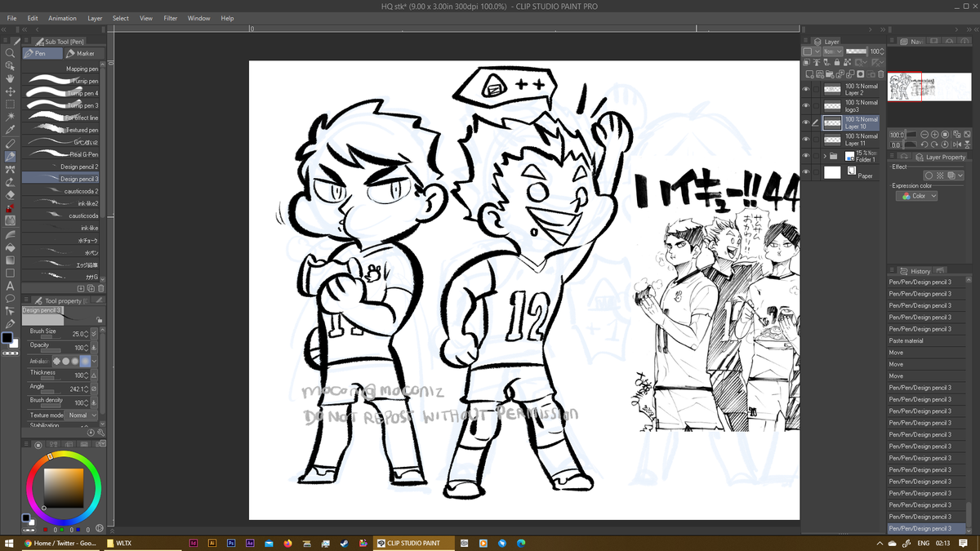Select the Hand pan tool
The image size is (980, 551).
tap(10, 78)
